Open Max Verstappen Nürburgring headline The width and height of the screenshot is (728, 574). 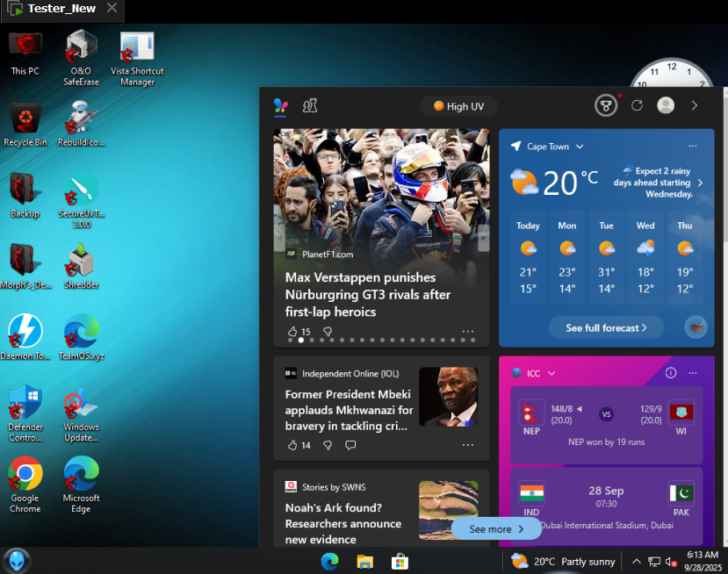368,295
